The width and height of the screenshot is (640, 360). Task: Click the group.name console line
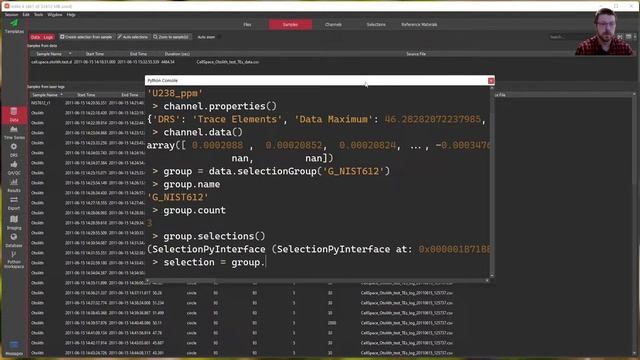point(191,184)
